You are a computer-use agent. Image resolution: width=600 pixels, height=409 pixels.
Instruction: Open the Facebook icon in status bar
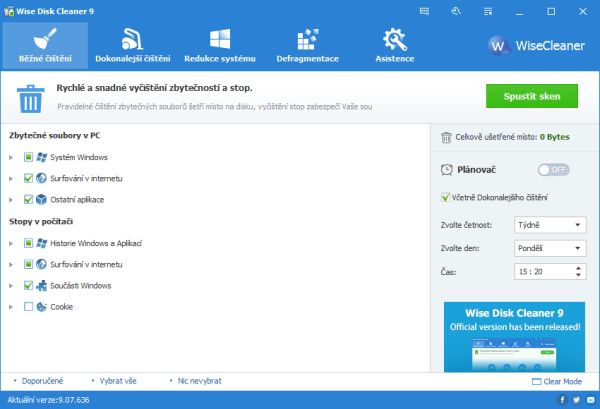click(562, 400)
